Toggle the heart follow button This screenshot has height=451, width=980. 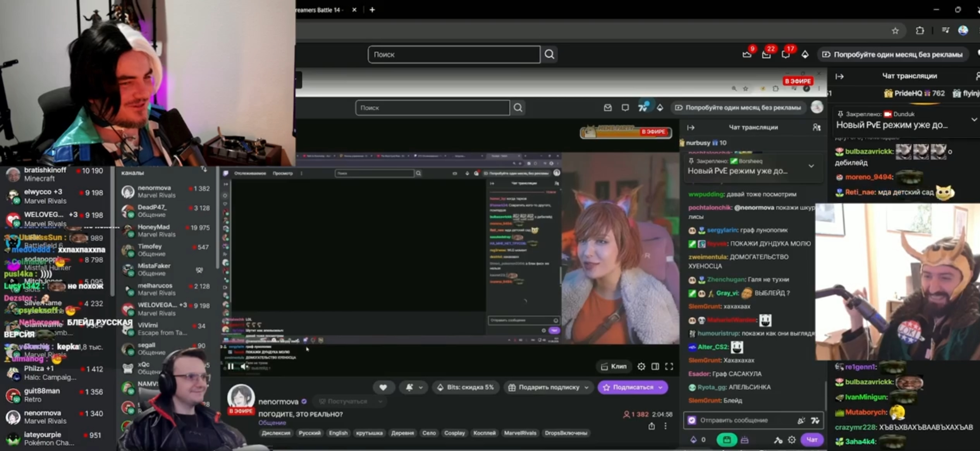pos(383,387)
